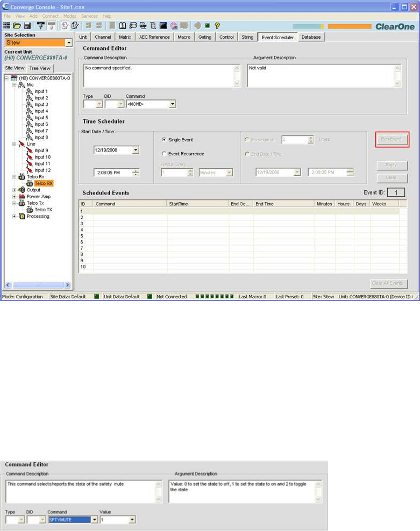Image resolution: width=420 pixels, height=531 pixels.
Task: Click the grid list icon in the toolbar
Action: tap(6, 25)
